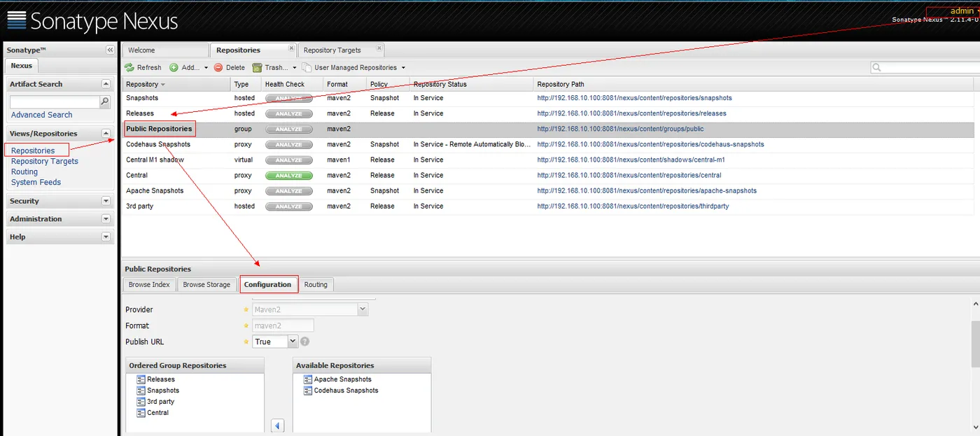
Task: Click Analyze button for Releases repository
Action: (289, 114)
